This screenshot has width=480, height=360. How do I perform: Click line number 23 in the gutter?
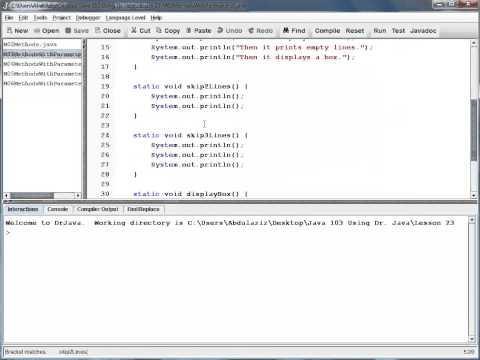105,126
